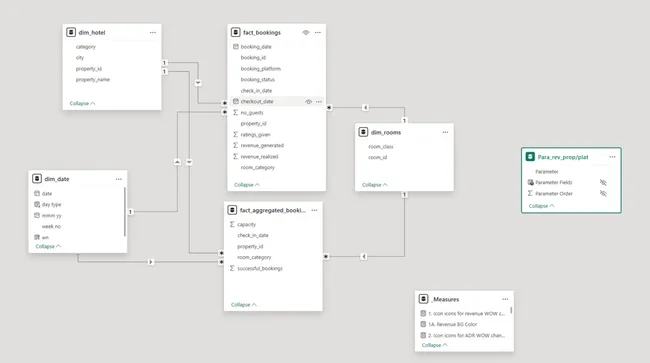Select the category field in dim_hotel
Viewport: 650px width, 363px height.
coord(86,47)
